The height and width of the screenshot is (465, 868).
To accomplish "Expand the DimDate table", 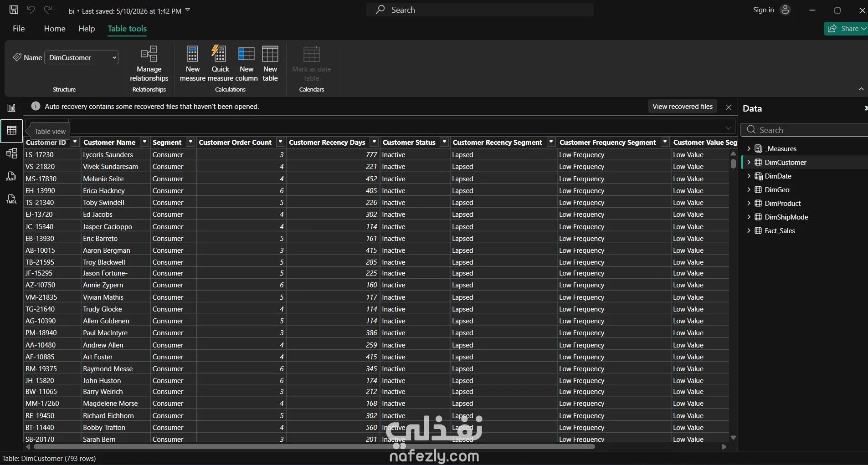I will click(x=749, y=176).
